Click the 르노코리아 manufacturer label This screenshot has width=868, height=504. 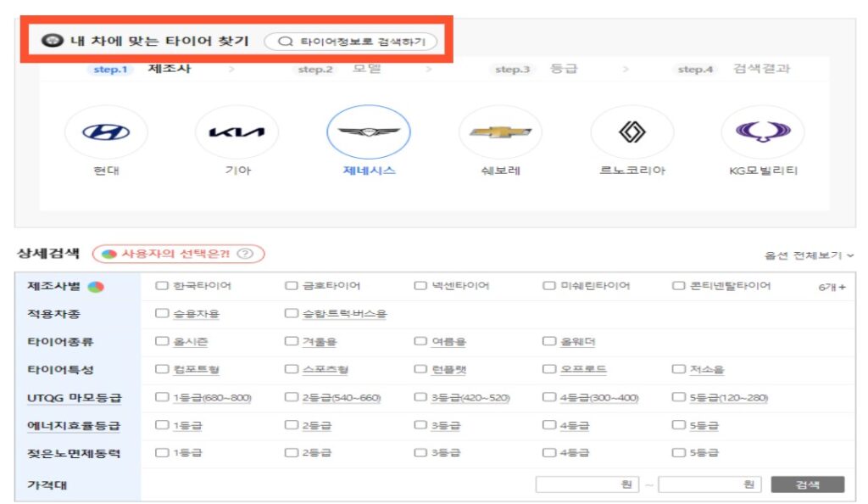632,171
